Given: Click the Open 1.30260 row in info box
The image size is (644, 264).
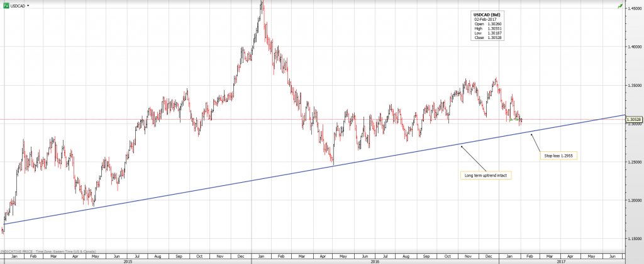Looking at the screenshot, I should tap(488, 24).
